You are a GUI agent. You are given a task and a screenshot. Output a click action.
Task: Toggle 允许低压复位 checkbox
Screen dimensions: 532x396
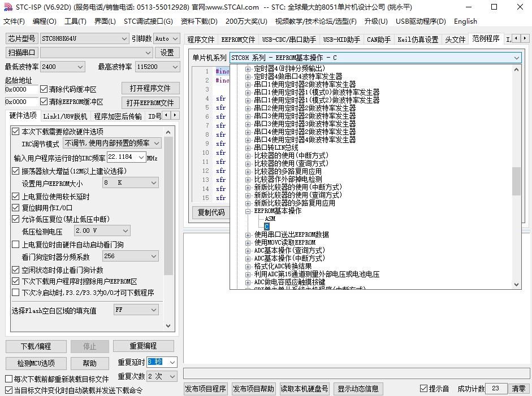click(x=16, y=219)
